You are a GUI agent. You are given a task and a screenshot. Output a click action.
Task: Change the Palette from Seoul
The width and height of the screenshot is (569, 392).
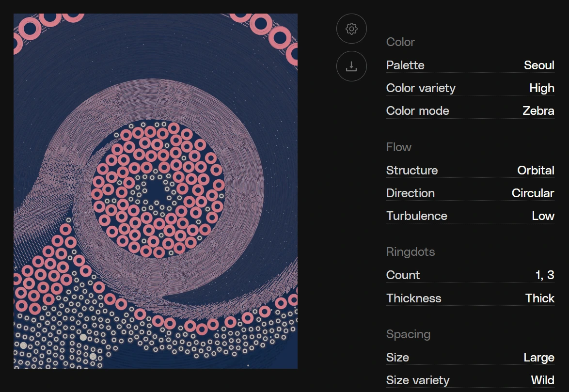click(x=470, y=65)
